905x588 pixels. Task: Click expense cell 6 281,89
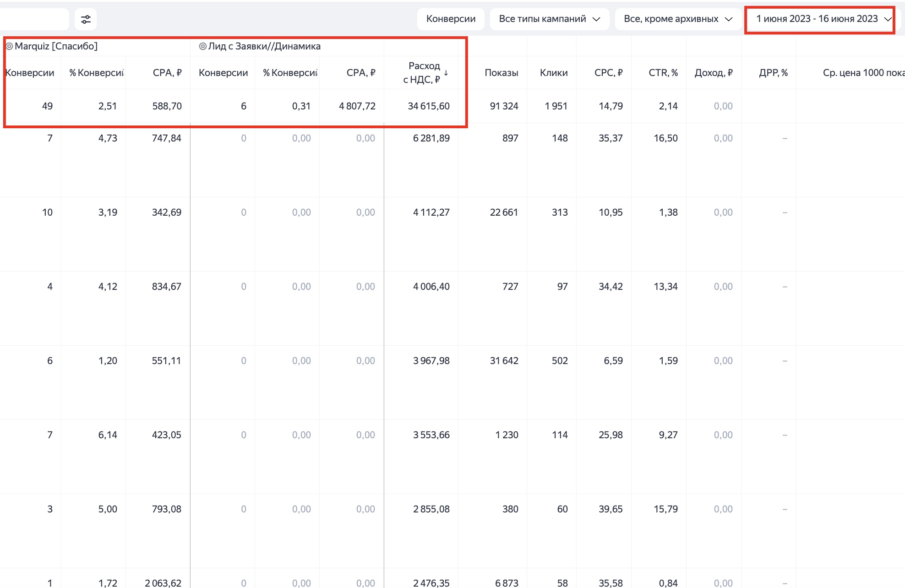coord(431,138)
